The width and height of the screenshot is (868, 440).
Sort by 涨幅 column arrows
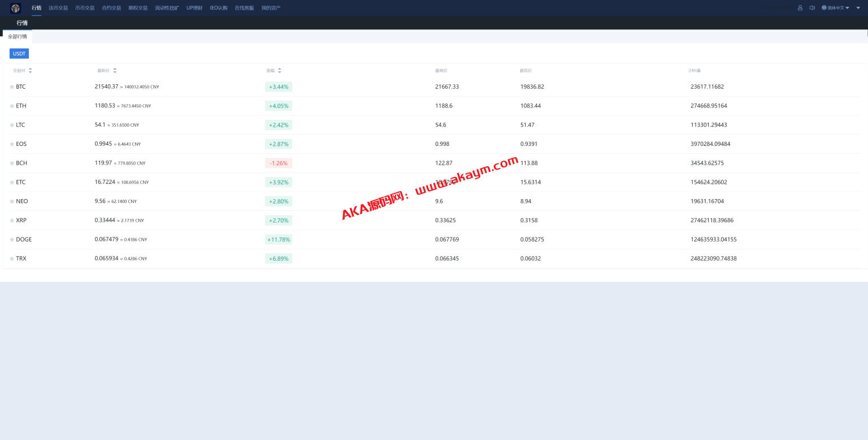click(x=279, y=71)
